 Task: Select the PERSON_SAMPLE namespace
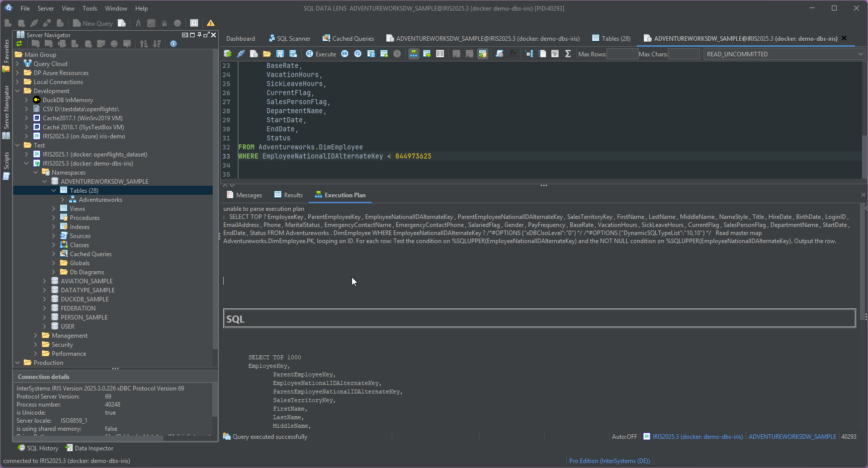pyautogui.click(x=84, y=318)
